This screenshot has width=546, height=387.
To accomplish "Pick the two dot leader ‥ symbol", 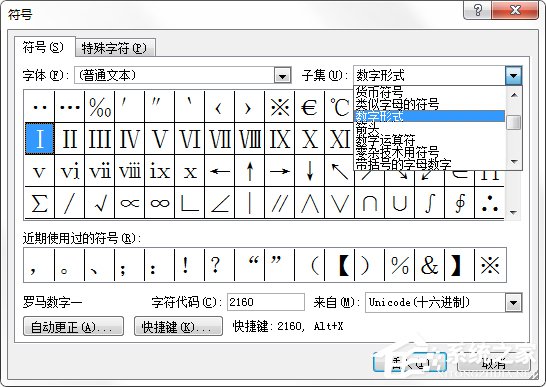I will pos(40,107).
